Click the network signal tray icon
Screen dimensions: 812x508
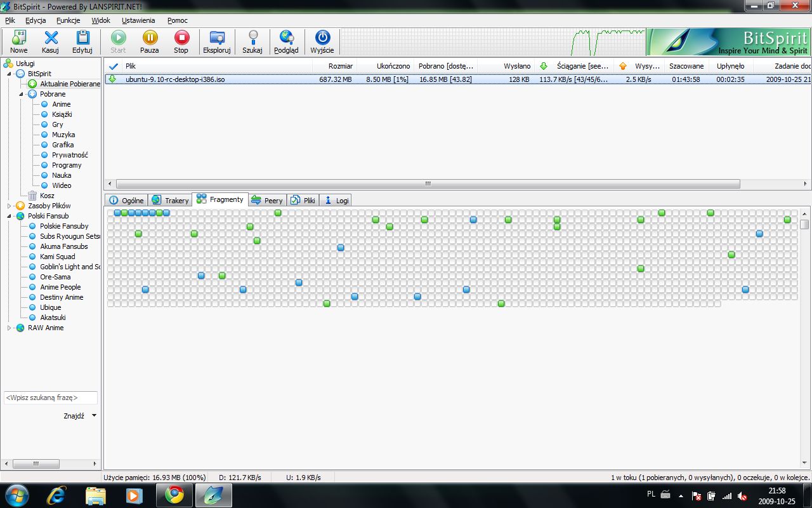(x=727, y=495)
